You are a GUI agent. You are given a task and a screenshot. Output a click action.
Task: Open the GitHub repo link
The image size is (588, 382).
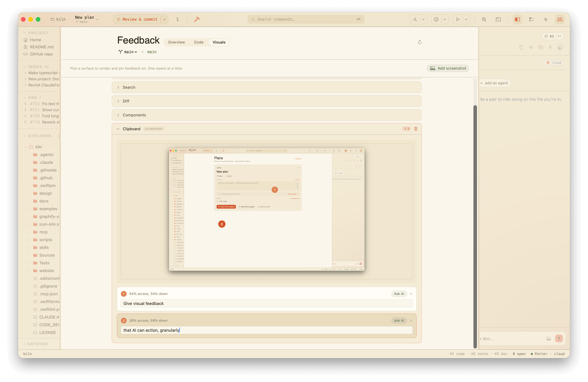38,54
